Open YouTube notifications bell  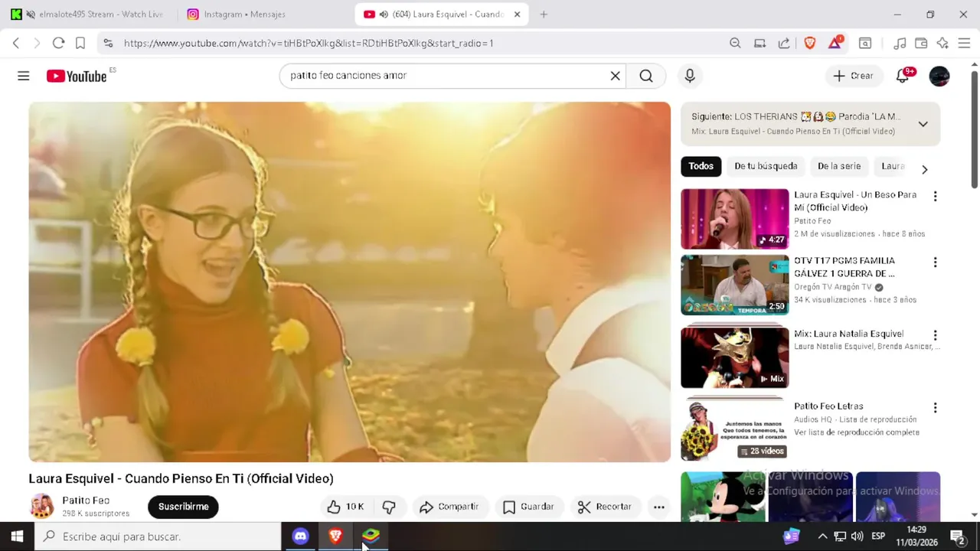click(903, 76)
